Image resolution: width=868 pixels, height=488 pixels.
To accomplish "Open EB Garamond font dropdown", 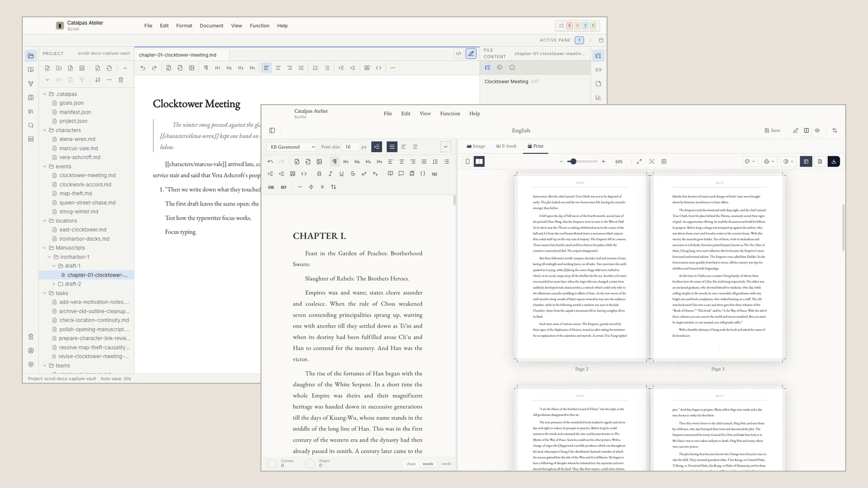I will coord(292,147).
